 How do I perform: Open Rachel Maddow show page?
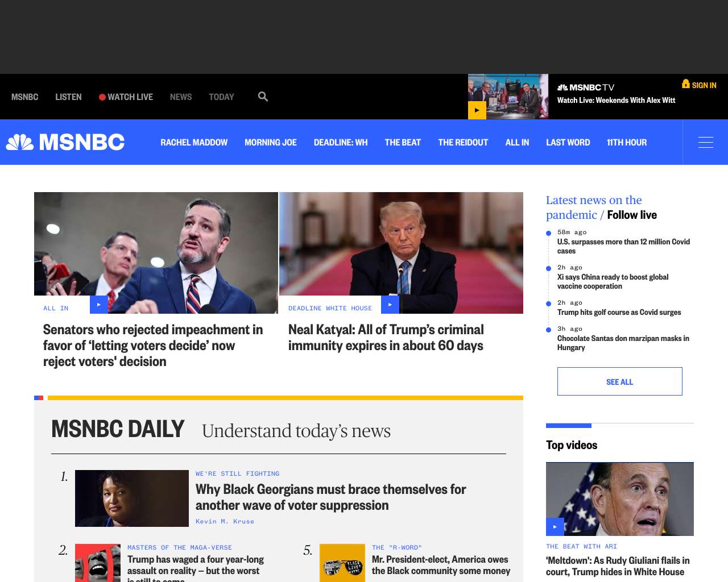click(194, 143)
